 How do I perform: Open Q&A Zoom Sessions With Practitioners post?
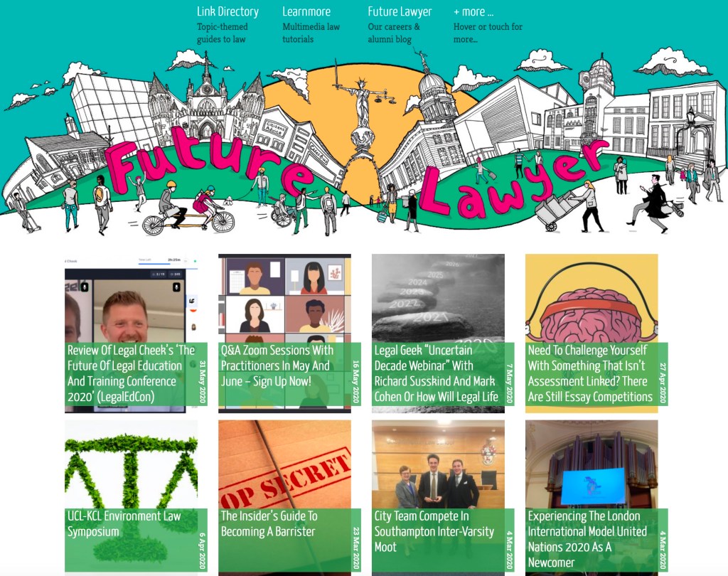pyautogui.click(x=277, y=366)
